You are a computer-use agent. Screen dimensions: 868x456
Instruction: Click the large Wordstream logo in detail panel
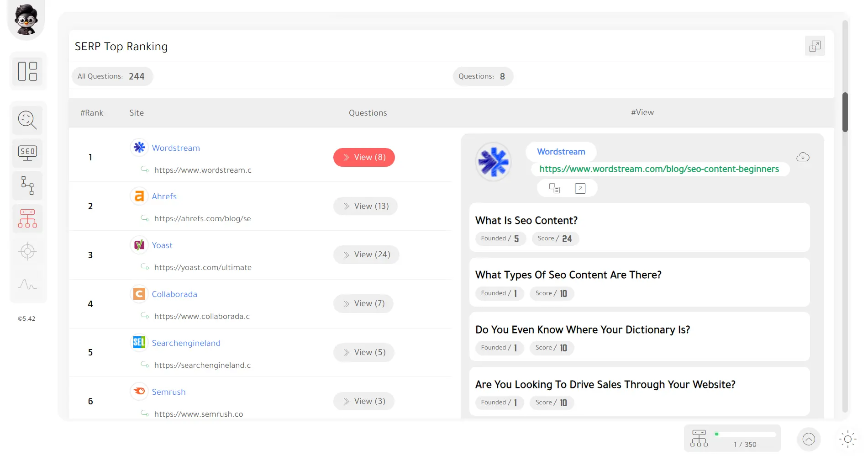(x=493, y=162)
